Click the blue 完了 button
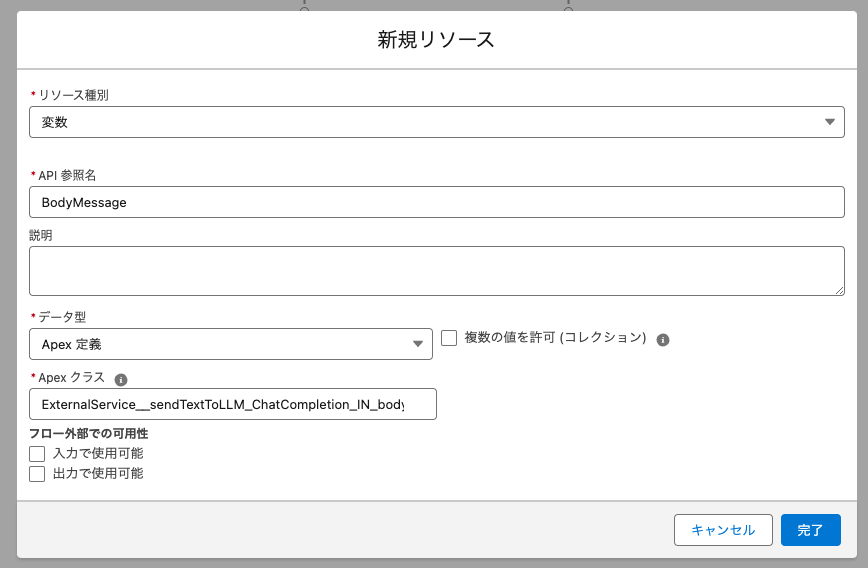This screenshot has height=568, width=868. 810,530
